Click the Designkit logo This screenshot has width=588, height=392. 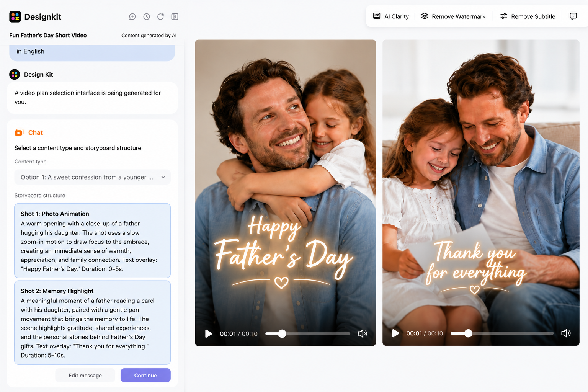pos(15,16)
